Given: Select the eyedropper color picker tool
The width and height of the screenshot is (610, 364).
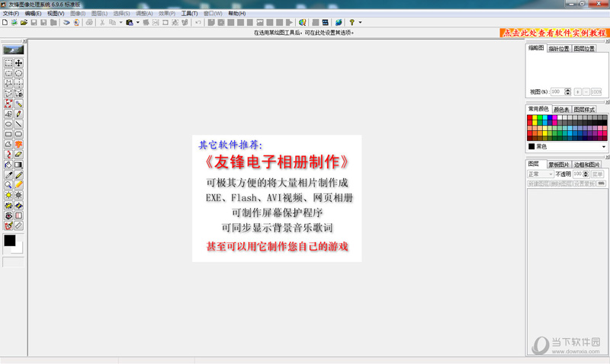Looking at the screenshot, I should tap(8, 175).
